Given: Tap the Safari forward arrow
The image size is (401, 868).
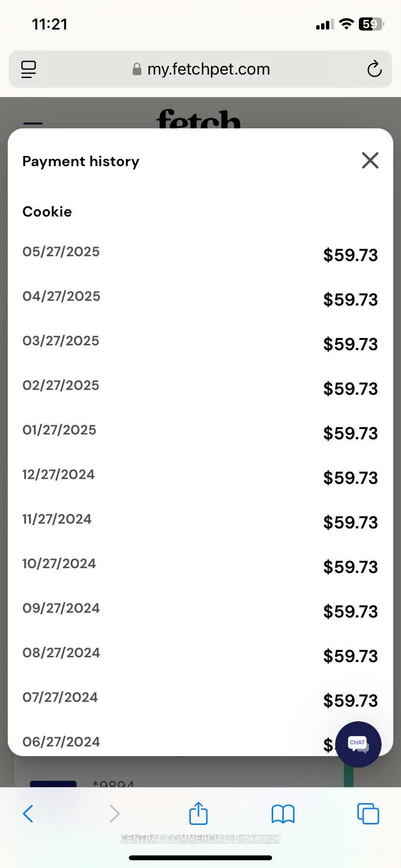Looking at the screenshot, I should coord(114,814).
